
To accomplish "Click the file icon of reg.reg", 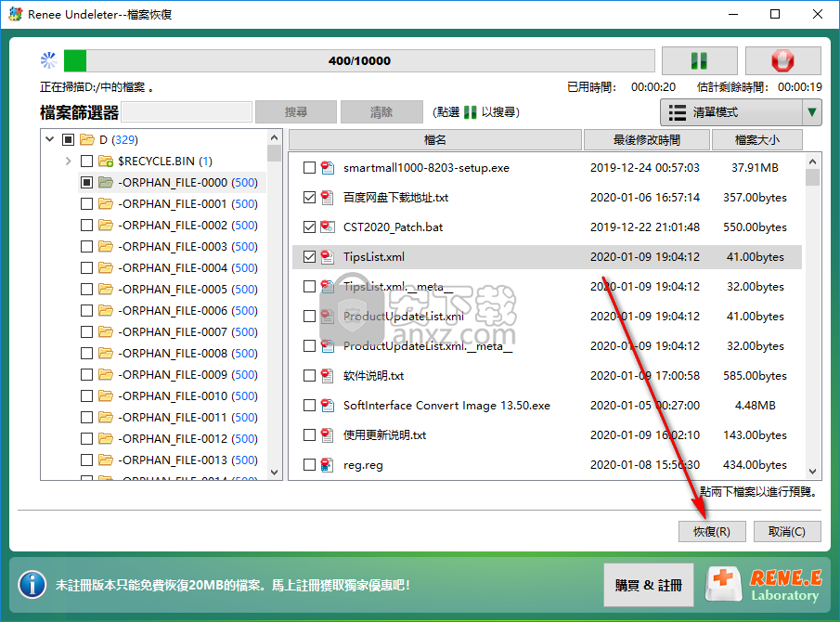I will [328, 465].
